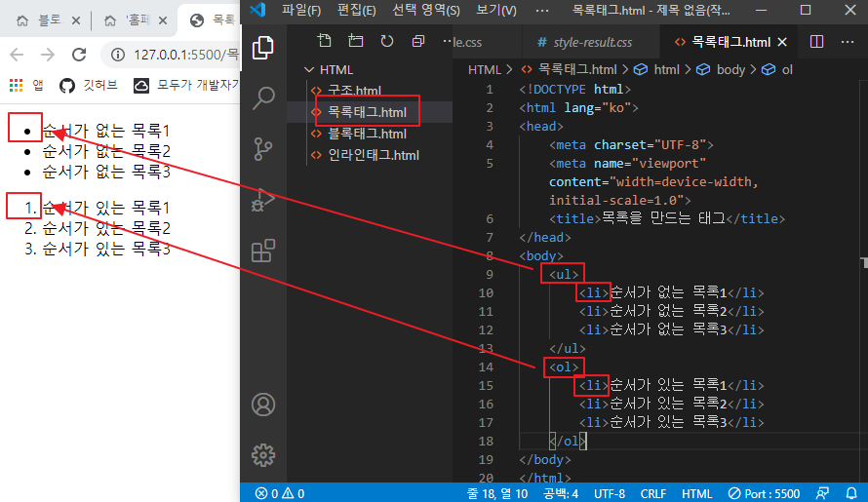Click site info icon in address bar
This screenshot has width=868, height=502.
point(117,55)
